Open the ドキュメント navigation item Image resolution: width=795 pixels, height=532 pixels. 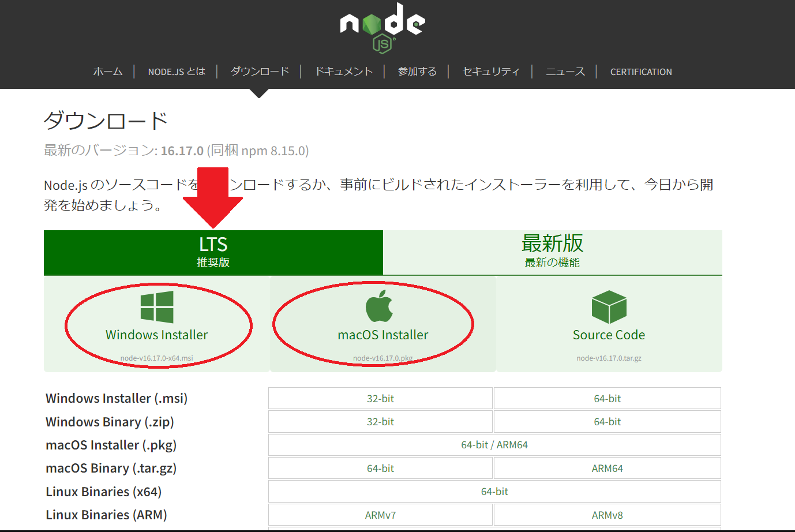coord(344,72)
